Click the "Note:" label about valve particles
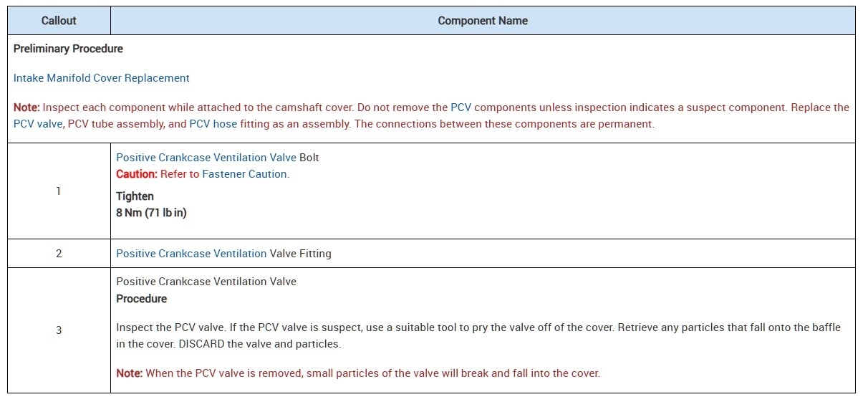The image size is (868, 402). (129, 373)
